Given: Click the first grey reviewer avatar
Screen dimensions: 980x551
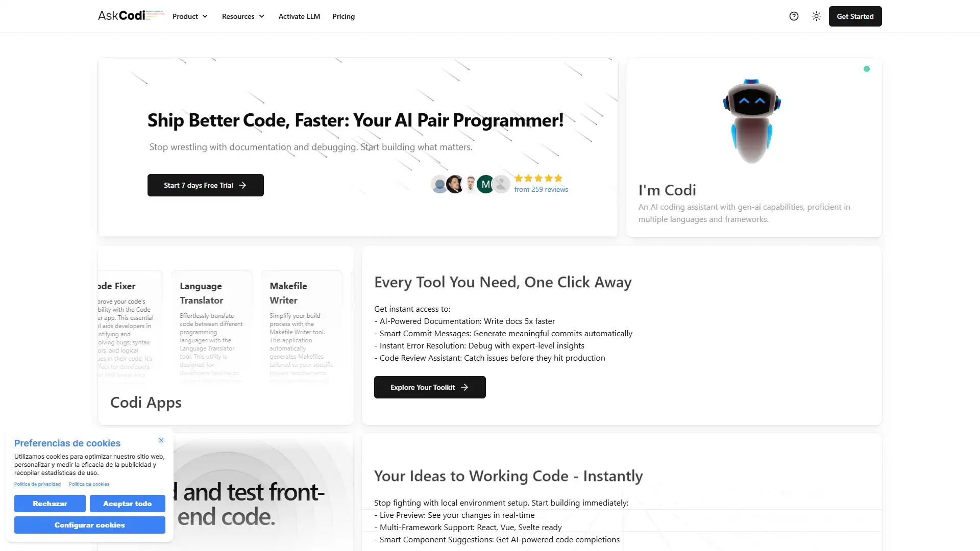Looking at the screenshot, I should (x=439, y=184).
